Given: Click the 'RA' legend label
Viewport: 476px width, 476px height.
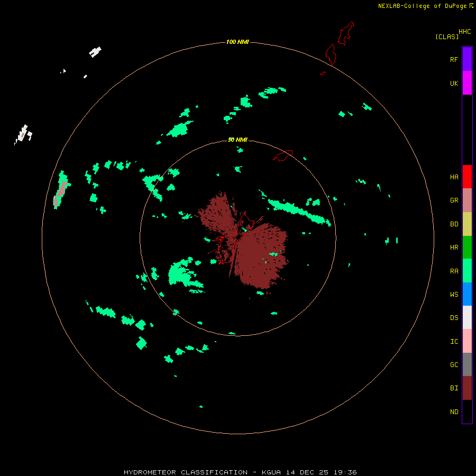Looking at the screenshot, I should click(454, 271).
